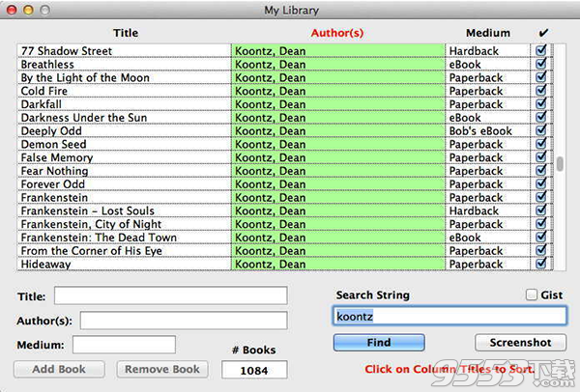Image resolution: width=580 pixels, height=392 pixels.
Task: Toggle the Darkfall row checkbox
Action: (x=540, y=104)
